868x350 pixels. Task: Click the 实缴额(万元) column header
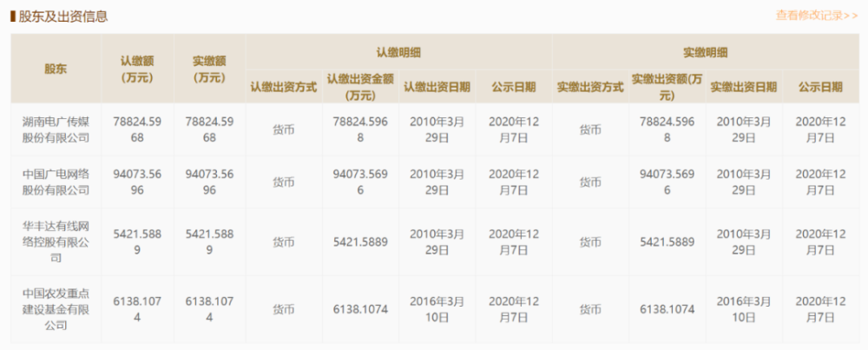pyautogui.click(x=209, y=69)
